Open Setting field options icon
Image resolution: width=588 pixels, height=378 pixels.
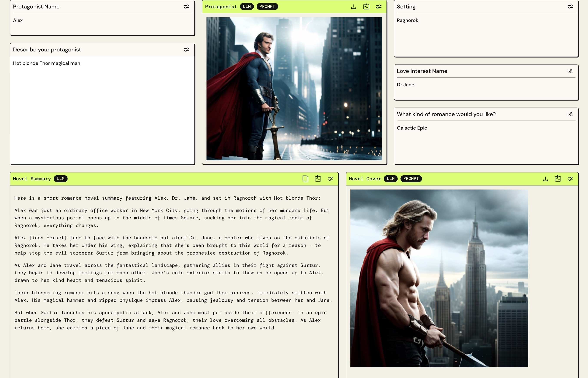pyautogui.click(x=570, y=7)
